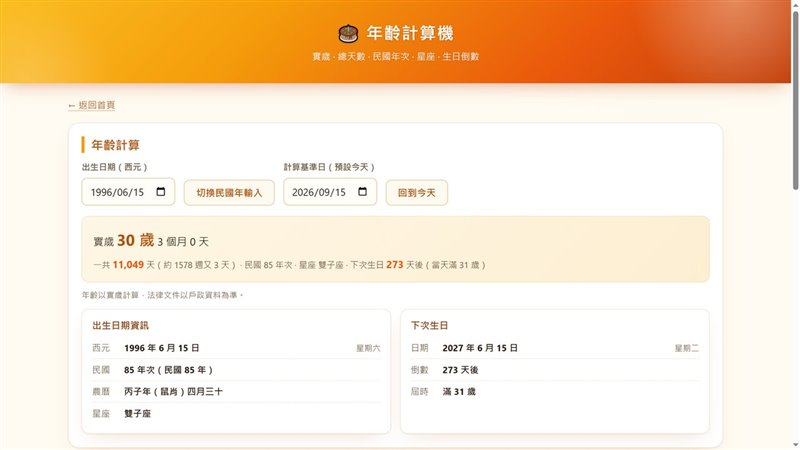Click the 年齡計算機 page title
800x450 pixels.
coord(410,33)
